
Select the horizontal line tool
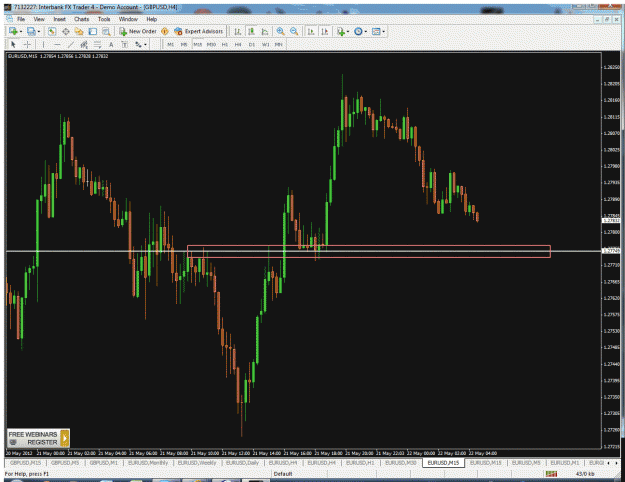(x=57, y=44)
